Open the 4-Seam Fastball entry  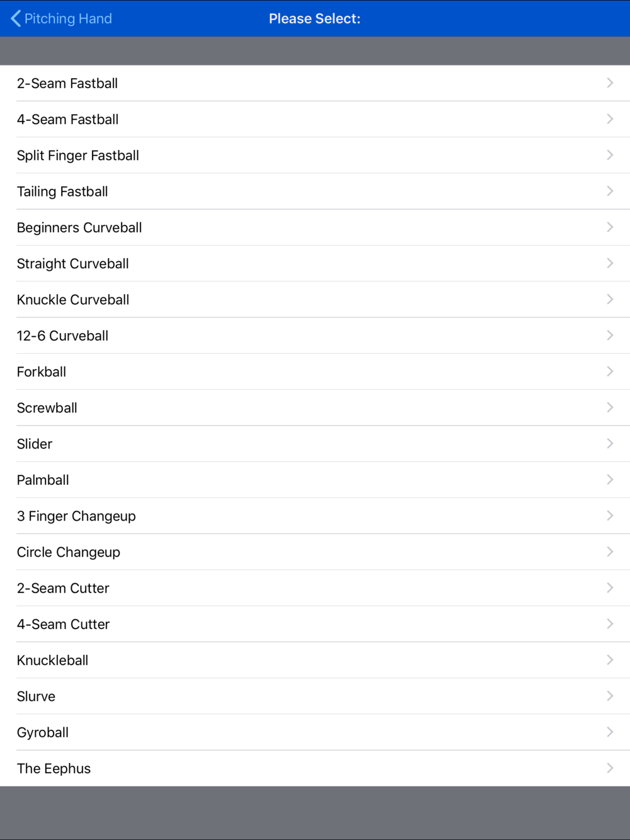click(315, 119)
